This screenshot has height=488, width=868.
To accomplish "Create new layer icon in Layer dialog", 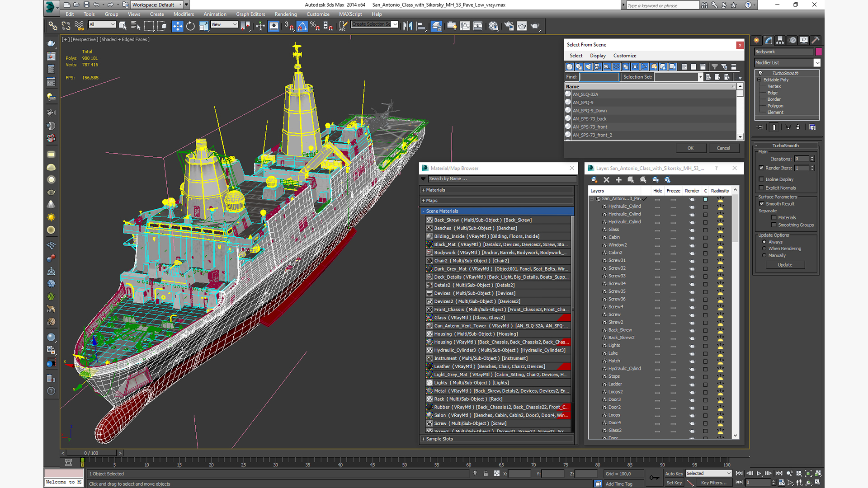I will (594, 180).
